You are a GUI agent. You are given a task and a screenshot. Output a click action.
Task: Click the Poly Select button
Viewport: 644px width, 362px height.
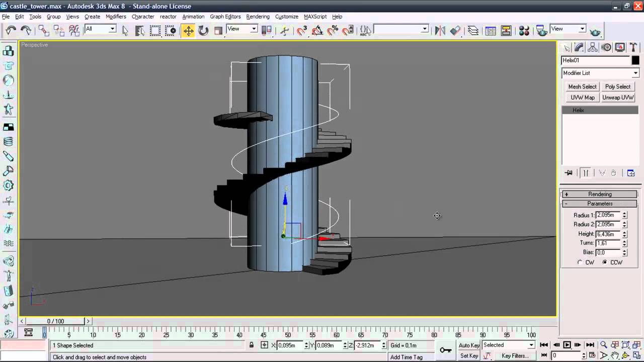pyautogui.click(x=618, y=86)
